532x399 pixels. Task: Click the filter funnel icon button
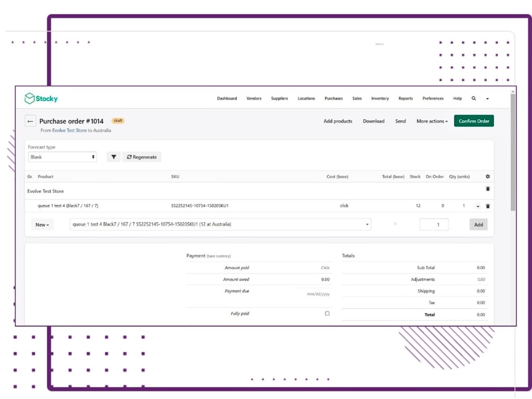114,157
